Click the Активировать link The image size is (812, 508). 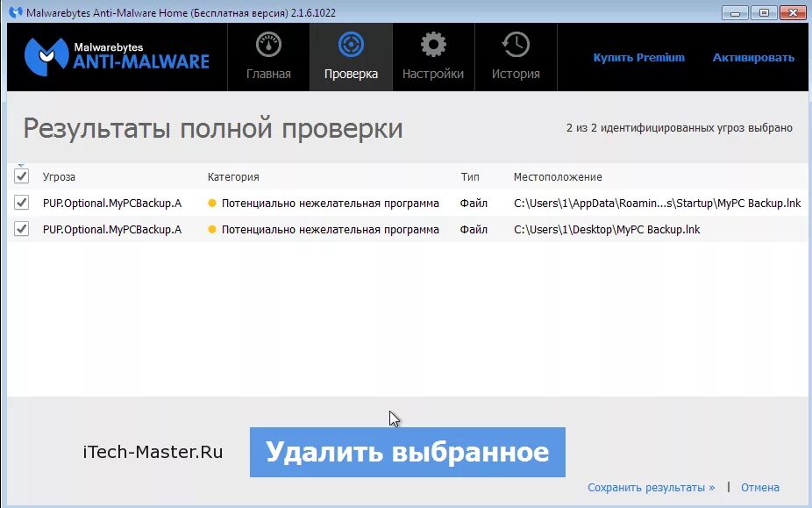pos(753,58)
